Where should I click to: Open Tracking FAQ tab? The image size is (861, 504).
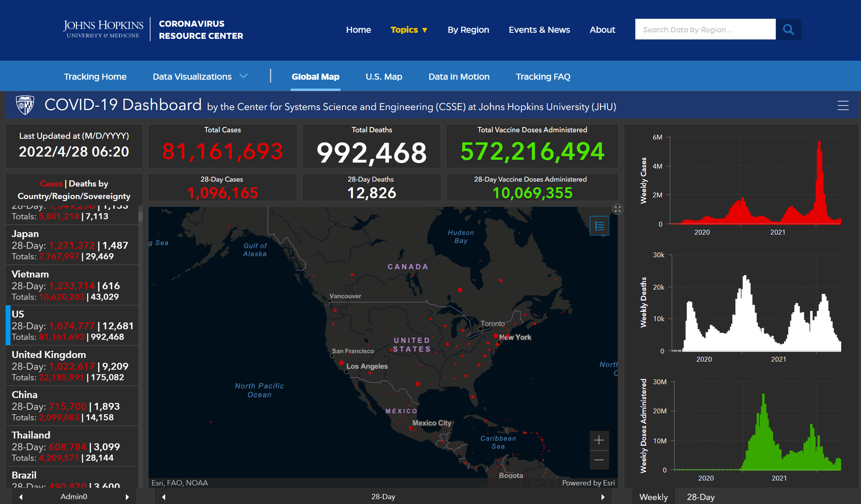pos(543,76)
